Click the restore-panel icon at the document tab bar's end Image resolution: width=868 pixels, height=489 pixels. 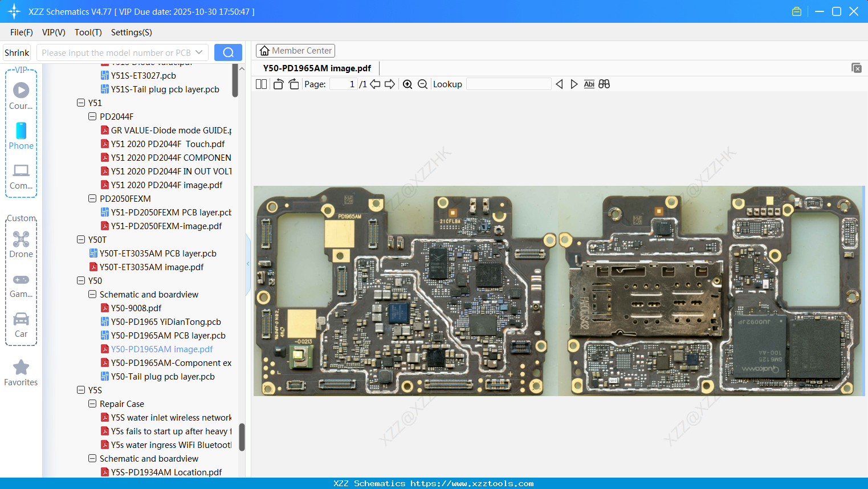[856, 68]
